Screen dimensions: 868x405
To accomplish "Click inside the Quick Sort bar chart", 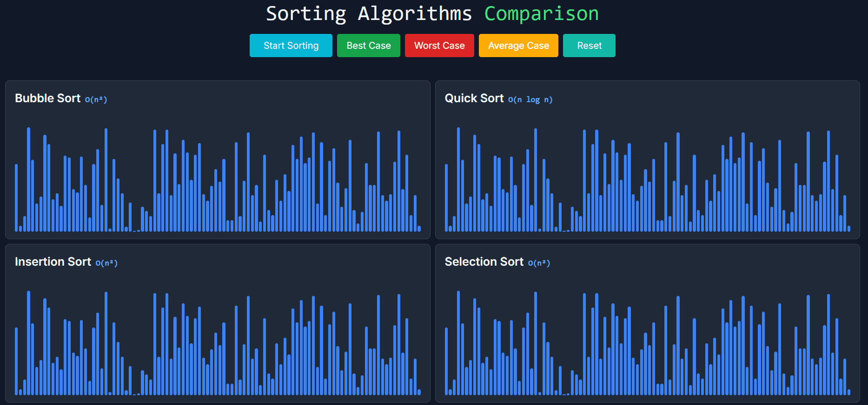I will 647,186.
